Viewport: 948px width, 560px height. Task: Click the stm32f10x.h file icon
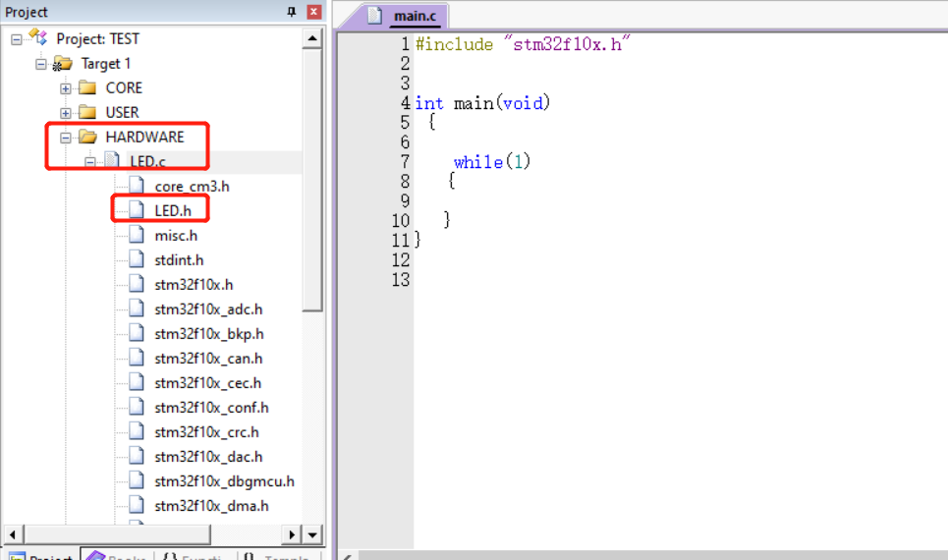pos(137,284)
